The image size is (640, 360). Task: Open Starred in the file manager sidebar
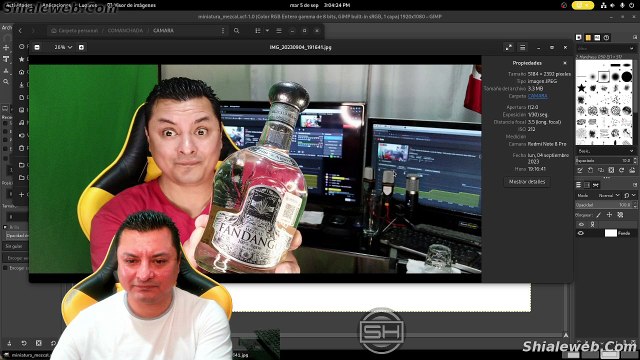click(x=22, y=59)
